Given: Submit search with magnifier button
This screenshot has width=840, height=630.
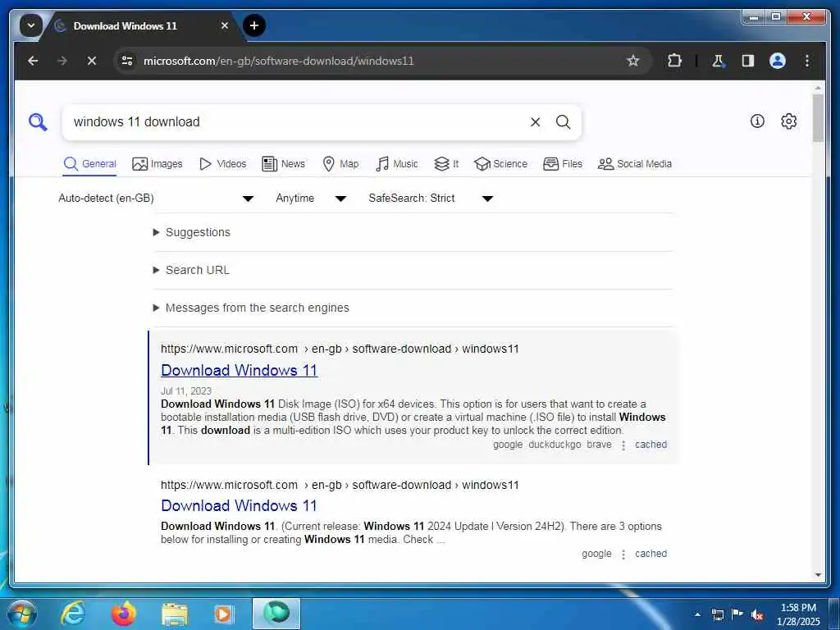Looking at the screenshot, I should pyautogui.click(x=563, y=121).
